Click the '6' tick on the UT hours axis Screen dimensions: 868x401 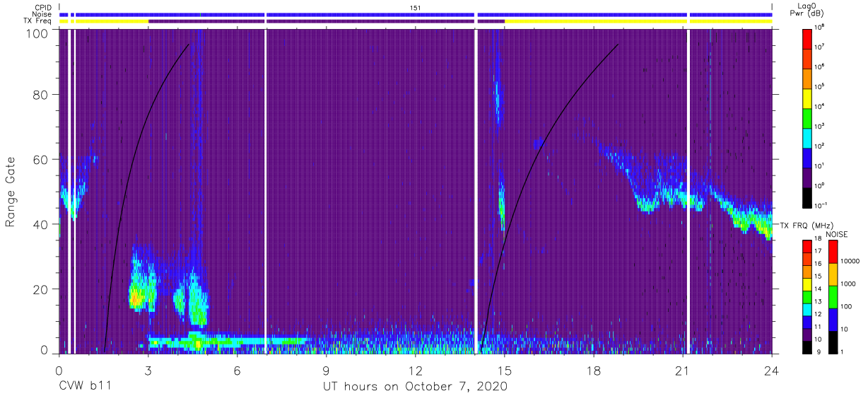(x=237, y=370)
